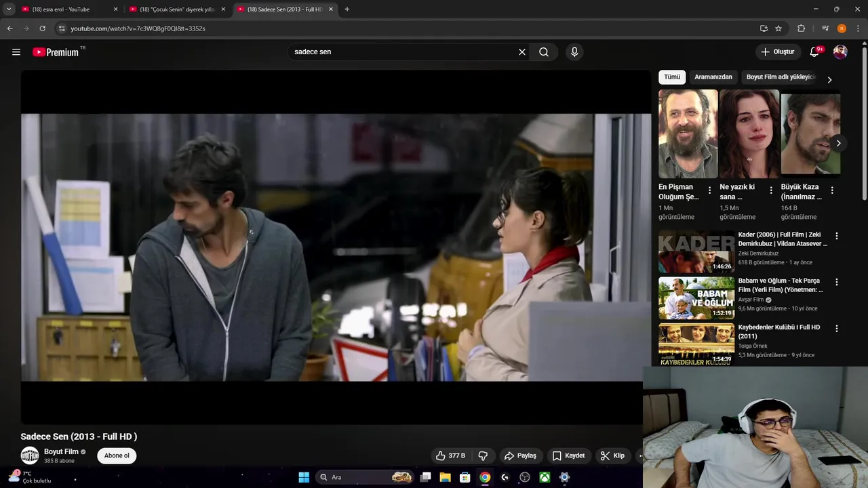Open options for En Pişman Oluğum short
This screenshot has height=488, width=868.
tap(709, 190)
